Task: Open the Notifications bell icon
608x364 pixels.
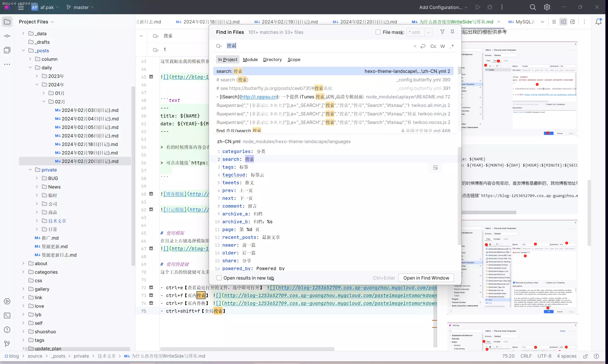Action: (599, 22)
